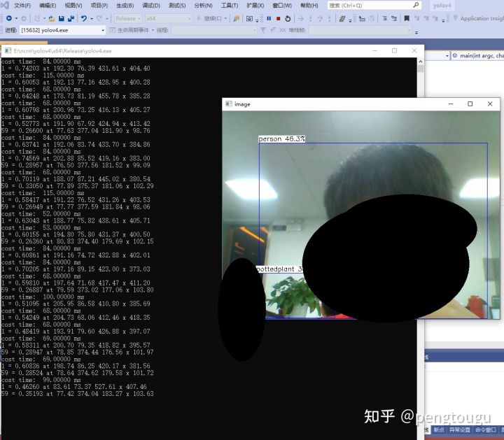Open the 扩展(X) menu

pos(255,6)
